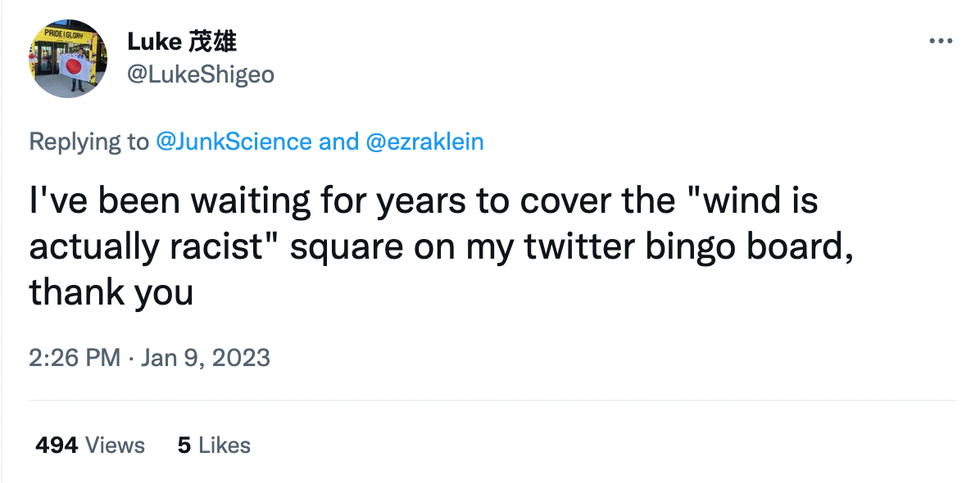The height and width of the screenshot is (483, 980).
Task: Open the Likes list
Action: [224, 445]
